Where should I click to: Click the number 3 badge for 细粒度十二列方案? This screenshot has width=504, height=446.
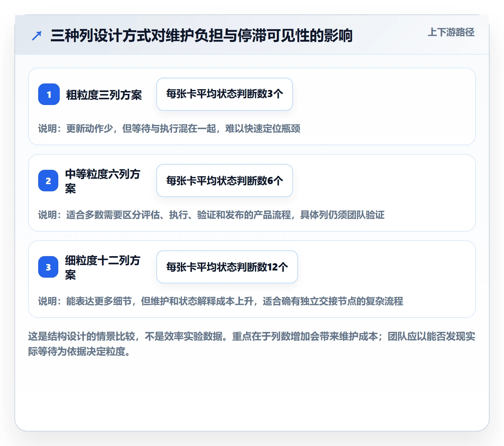(48, 267)
